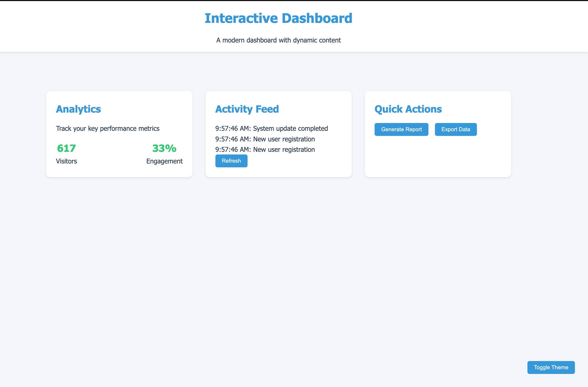Select the Engagement label
Screen dimensions: 588x387
tap(164, 161)
